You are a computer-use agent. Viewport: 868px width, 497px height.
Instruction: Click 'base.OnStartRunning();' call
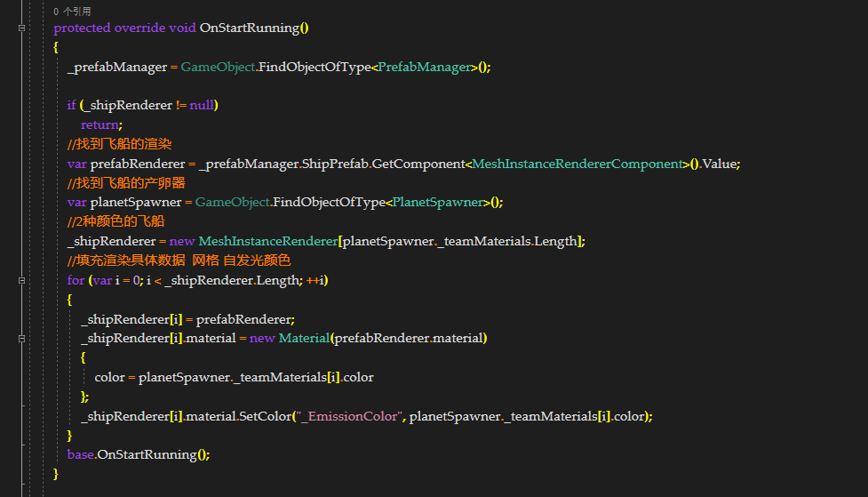139,455
